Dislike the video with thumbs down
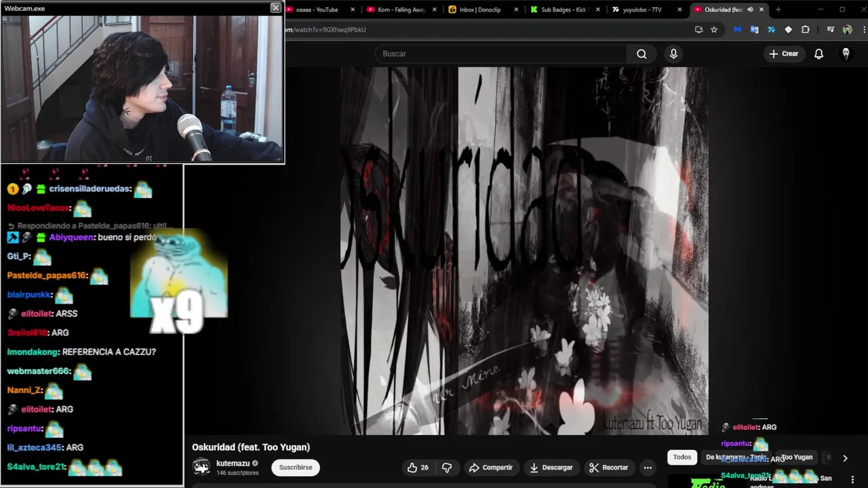This screenshot has height=488, width=868. (447, 468)
